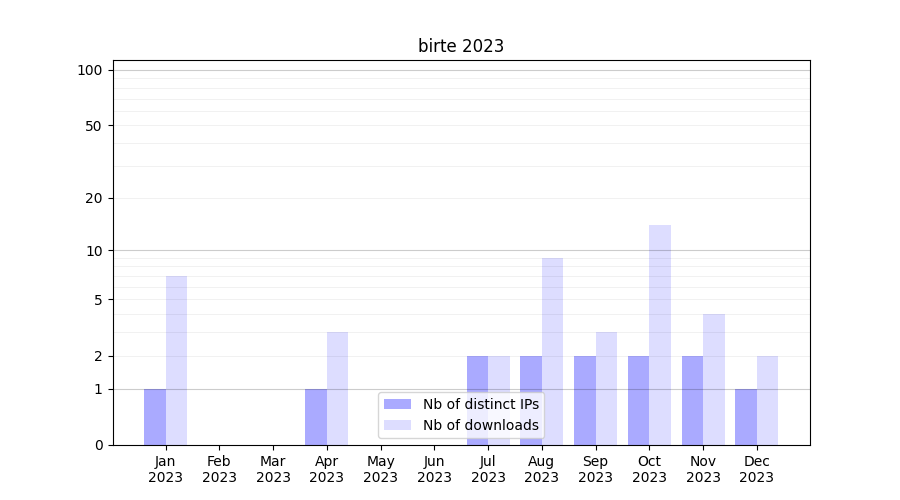Click the October 2023 downloads bar
Image resolution: width=900 pixels, height=500 pixels.
pos(660,335)
